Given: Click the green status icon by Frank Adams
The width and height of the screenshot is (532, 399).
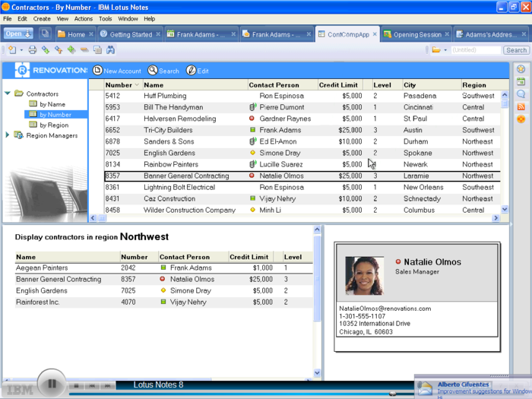Looking at the screenshot, I should 252,130.
